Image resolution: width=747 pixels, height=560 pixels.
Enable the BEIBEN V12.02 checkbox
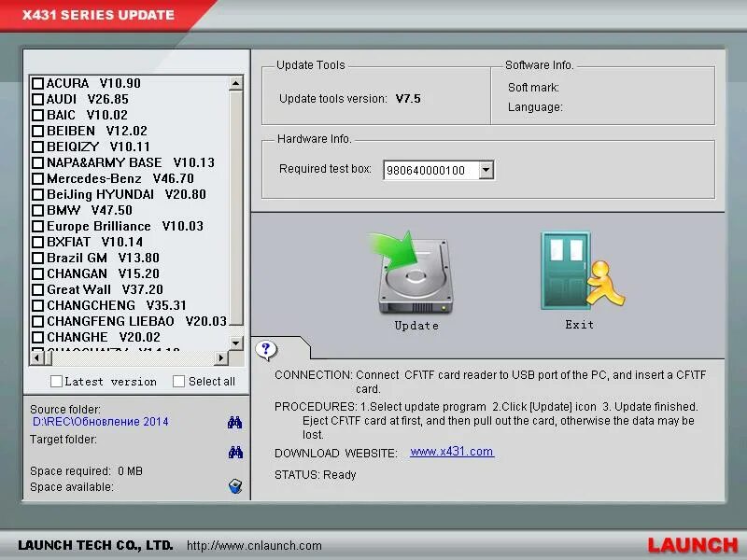37,131
